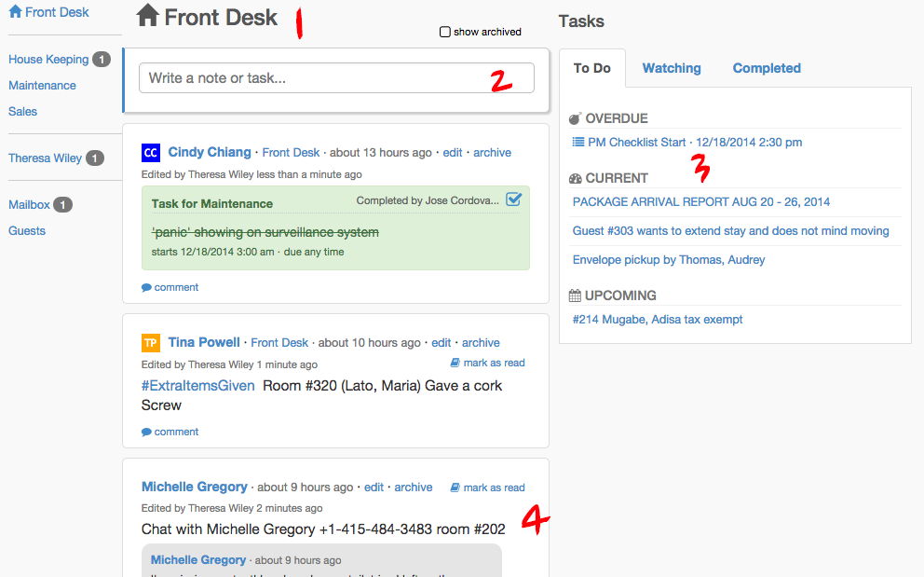Click the Front Desk link on Cindy Chiang's post
The height and width of the screenshot is (577, 924).
(x=291, y=153)
